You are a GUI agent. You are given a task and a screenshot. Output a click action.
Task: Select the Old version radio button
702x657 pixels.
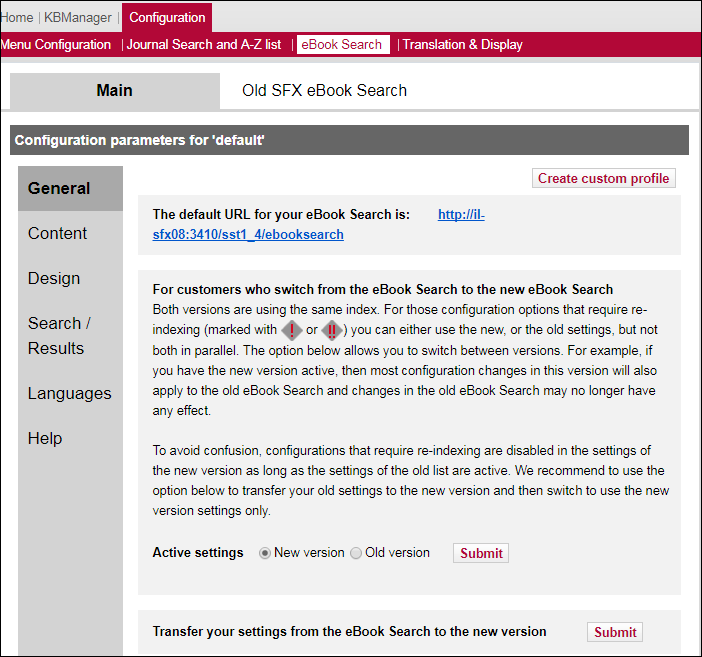pos(356,553)
